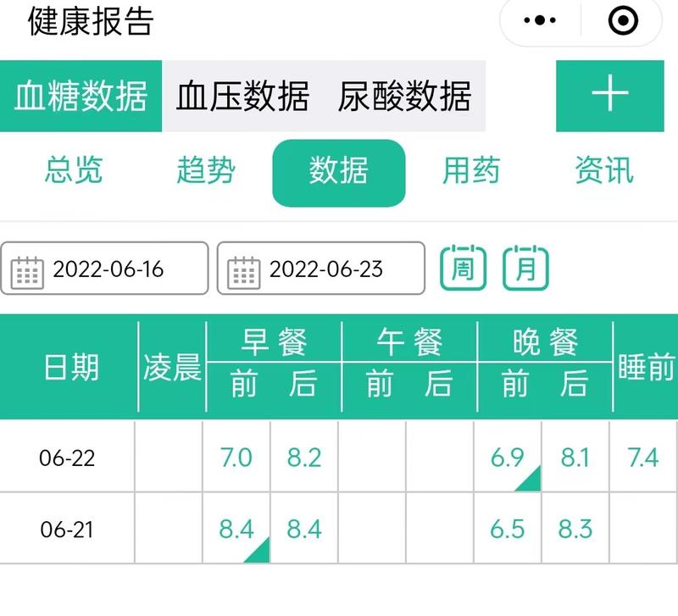Switch to 血压数据 tab
The image size is (678, 616).
coord(242,96)
